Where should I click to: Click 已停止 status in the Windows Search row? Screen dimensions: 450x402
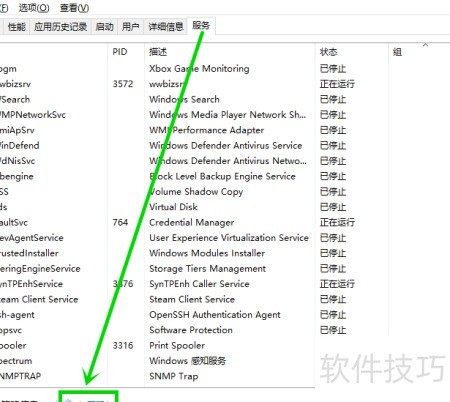[333, 99]
